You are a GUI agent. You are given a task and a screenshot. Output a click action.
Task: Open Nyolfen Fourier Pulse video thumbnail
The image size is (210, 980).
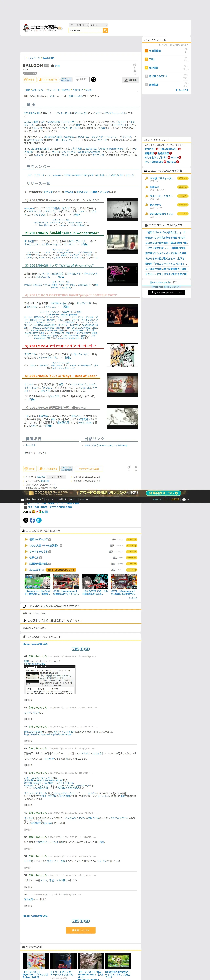pos(36,961)
